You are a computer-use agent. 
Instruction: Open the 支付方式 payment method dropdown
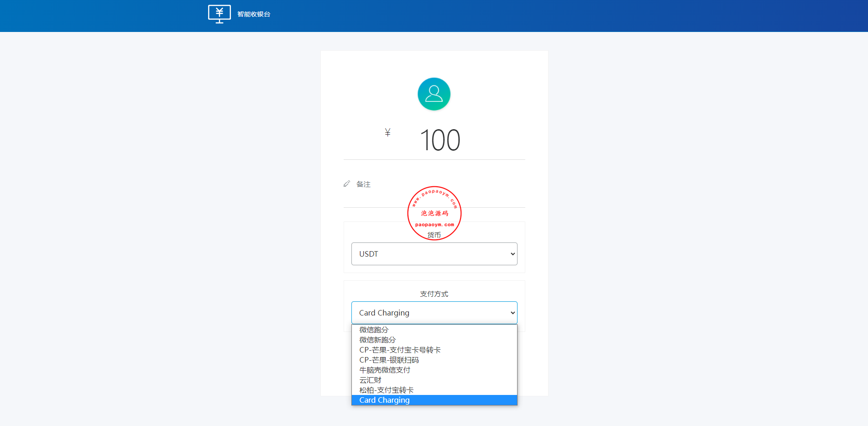click(434, 313)
